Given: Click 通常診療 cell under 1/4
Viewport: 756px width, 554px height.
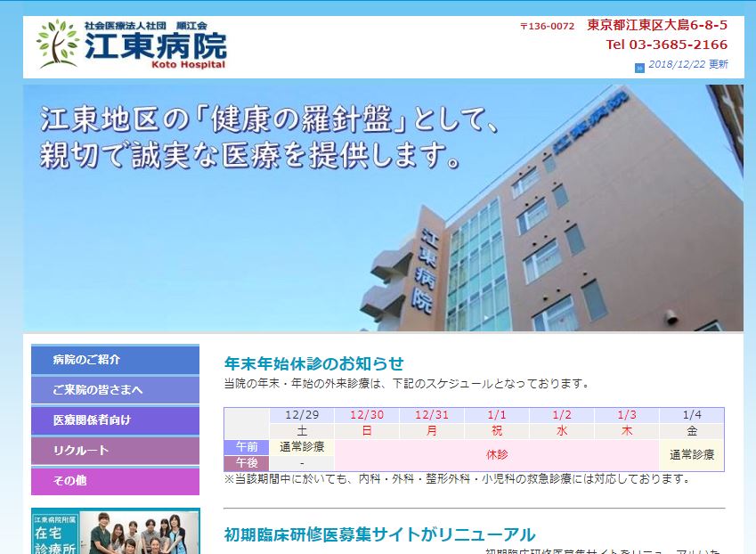Looking at the screenshot, I should pyautogui.click(x=691, y=454).
